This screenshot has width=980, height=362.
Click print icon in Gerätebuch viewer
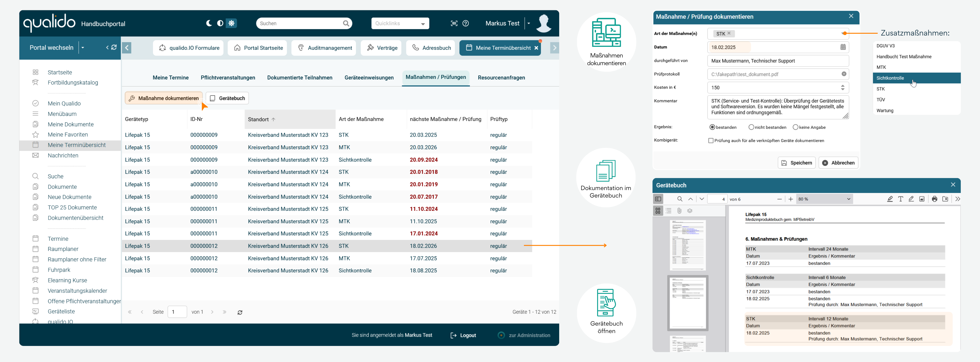pyautogui.click(x=934, y=199)
